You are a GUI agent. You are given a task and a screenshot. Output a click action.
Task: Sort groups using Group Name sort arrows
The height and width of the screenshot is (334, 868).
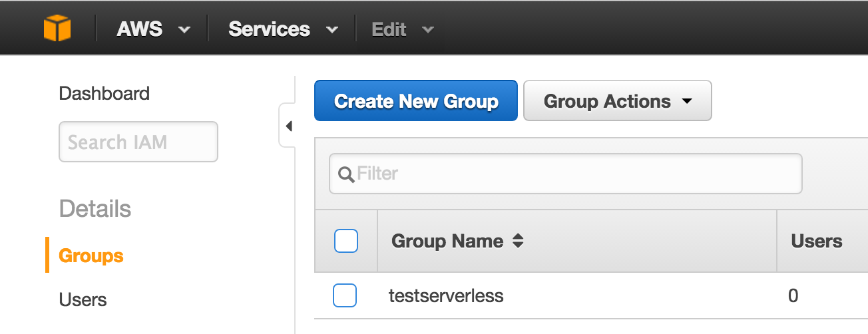[518, 241]
